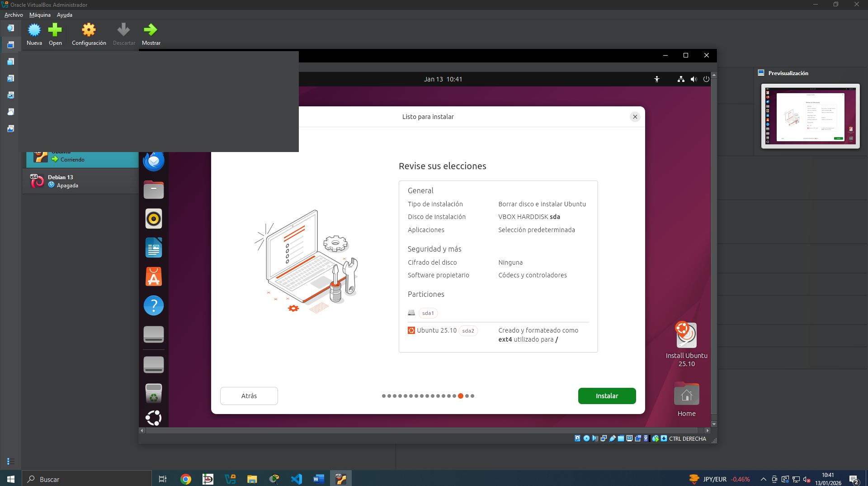Show hidden tray icons chevron

pos(763,479)
